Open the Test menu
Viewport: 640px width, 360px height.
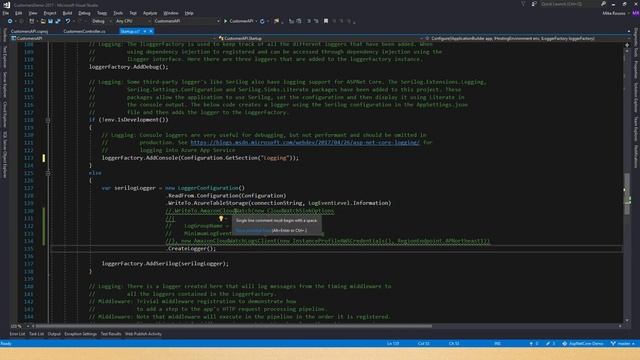pyautogui.click(x=133, y=13)
